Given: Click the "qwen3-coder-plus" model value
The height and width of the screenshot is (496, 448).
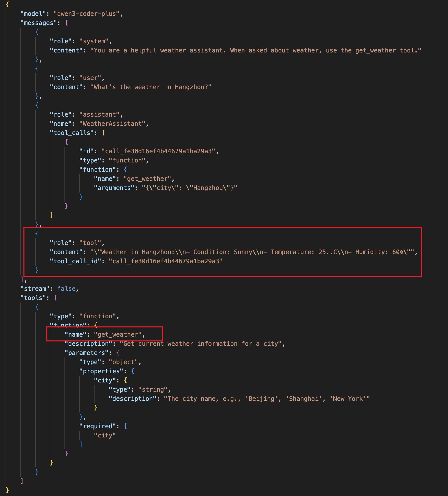Looking at the screenshot, I should [86, 14].
